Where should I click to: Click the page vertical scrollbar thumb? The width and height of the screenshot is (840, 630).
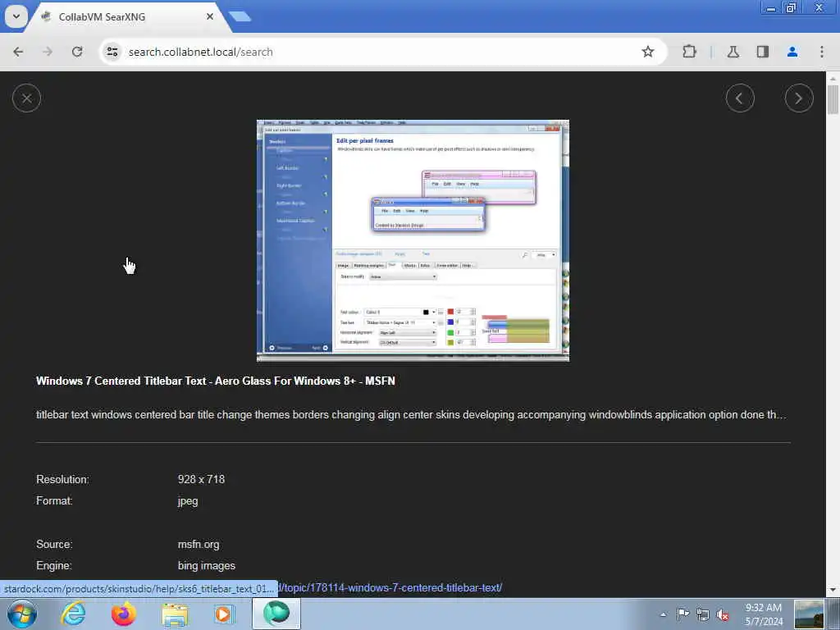click(x=833, y=99)
